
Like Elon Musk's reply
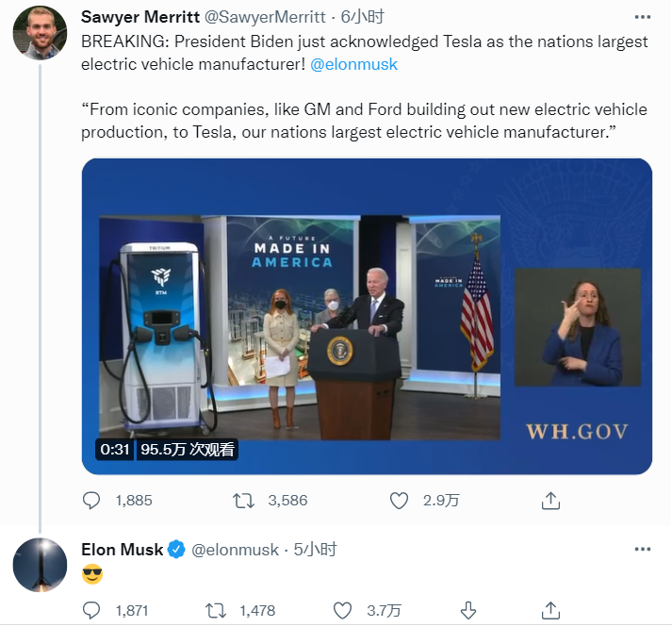[343, 610]
